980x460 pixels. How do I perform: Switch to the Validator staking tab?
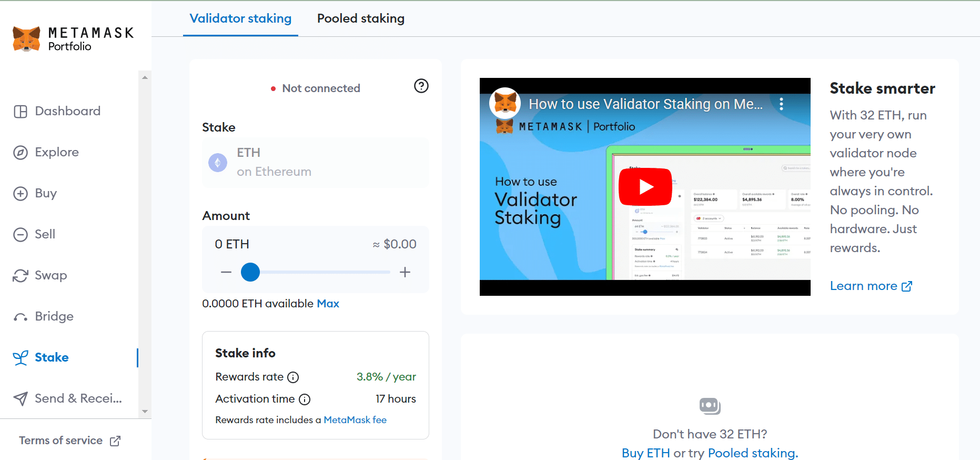click(240, 18)
